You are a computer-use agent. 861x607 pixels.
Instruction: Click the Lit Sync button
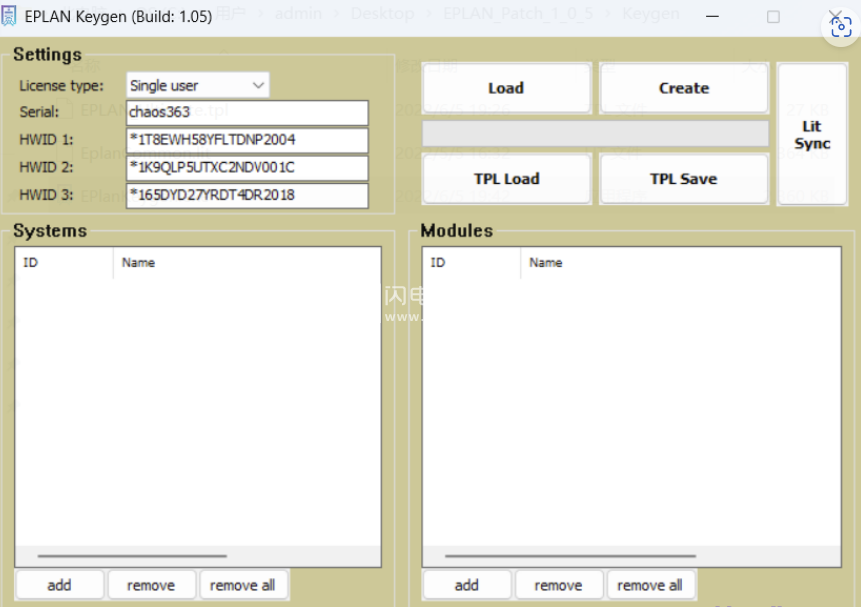coord(812,135)
